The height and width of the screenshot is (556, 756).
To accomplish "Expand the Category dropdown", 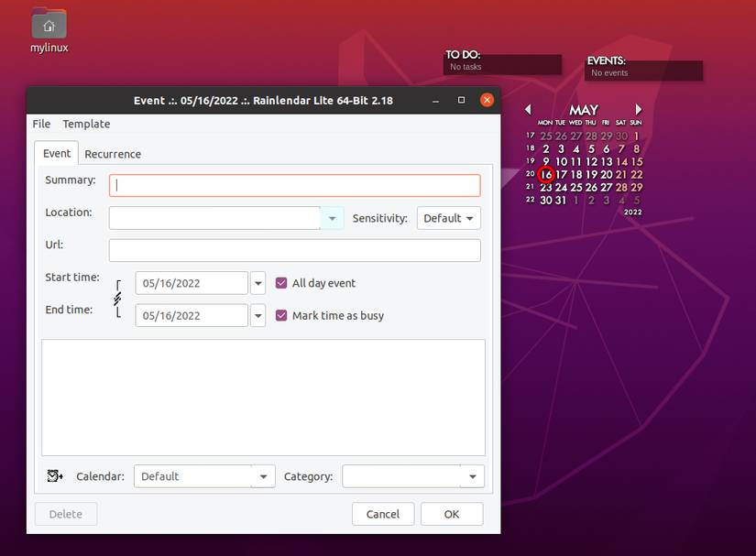I will point(473,476).
